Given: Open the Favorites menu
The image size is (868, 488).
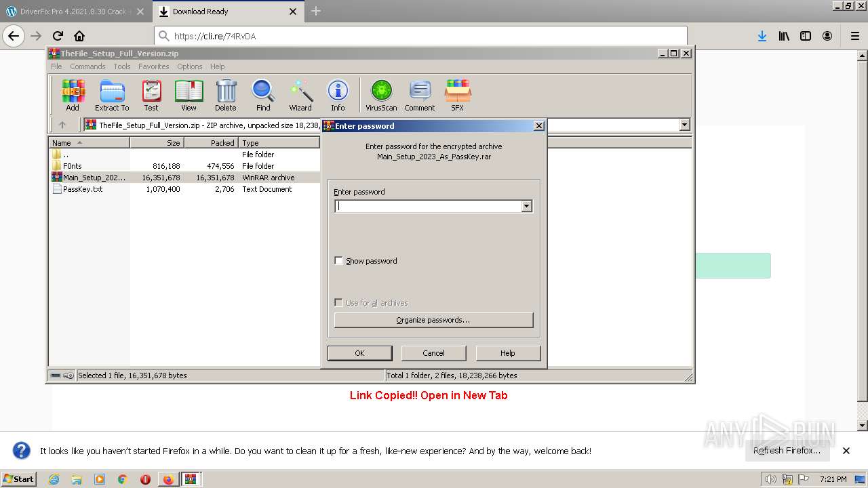Looking at the screenshot, I should point(154,66).
